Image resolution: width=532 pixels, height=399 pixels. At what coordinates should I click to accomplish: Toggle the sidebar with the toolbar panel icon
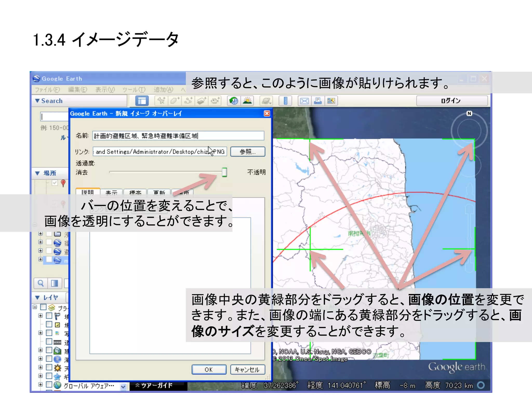click(x=142, y=101)
